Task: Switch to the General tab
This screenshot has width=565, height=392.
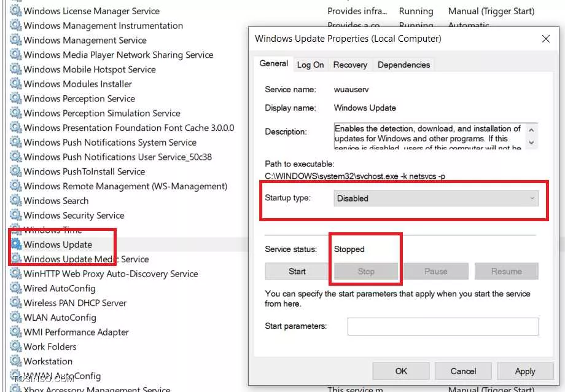Action: click(x=273, y=64)
